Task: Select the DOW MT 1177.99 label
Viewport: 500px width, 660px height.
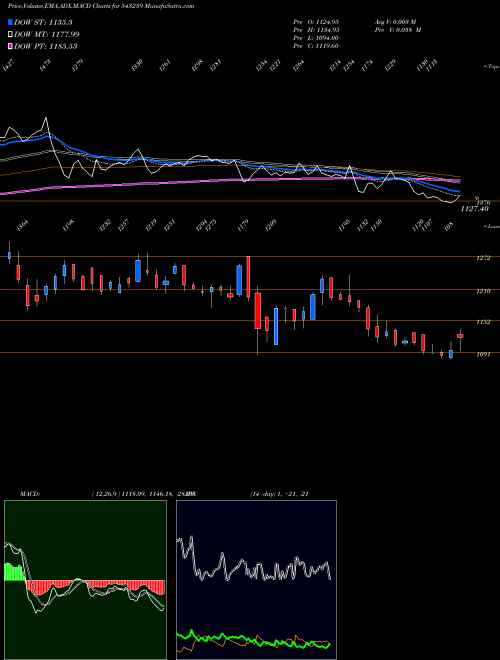Action: (47, 34)
